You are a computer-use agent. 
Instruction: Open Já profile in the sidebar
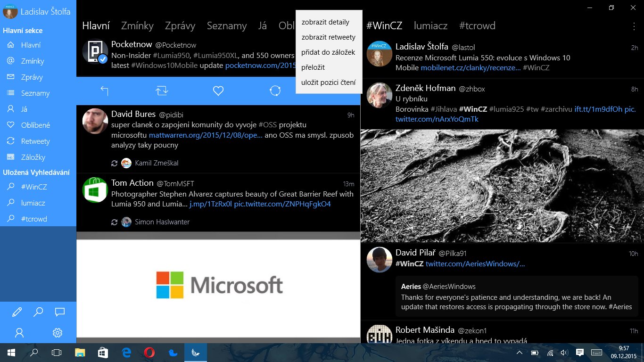coord(38,109)
